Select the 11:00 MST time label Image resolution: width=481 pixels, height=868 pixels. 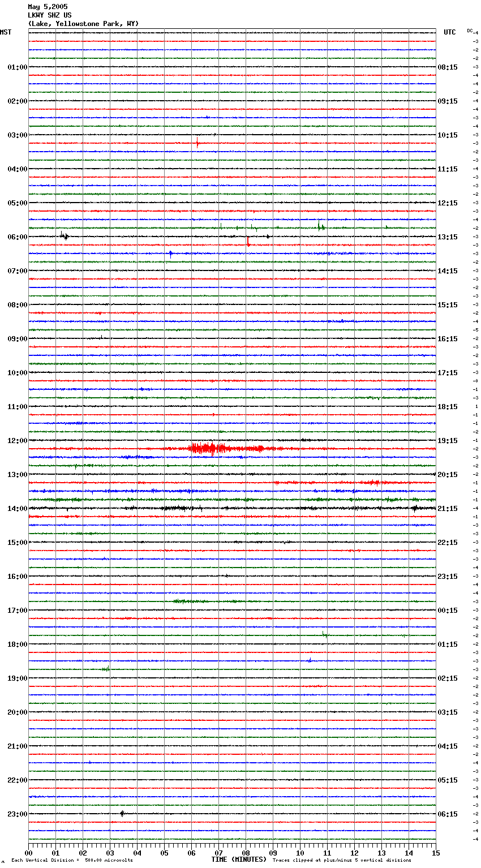(x=18, y=407)
